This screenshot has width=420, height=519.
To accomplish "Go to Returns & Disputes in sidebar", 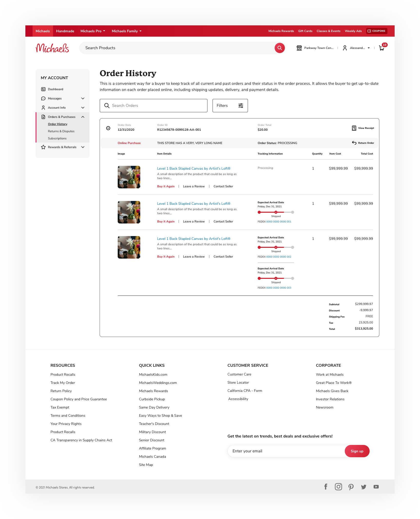I will [61, 131].
